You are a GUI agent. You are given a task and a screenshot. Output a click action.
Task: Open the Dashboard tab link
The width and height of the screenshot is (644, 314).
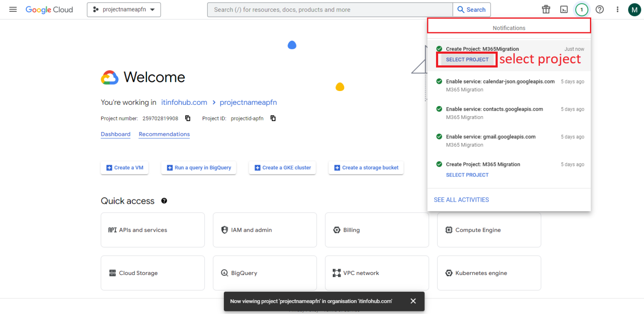coord(115,134)
